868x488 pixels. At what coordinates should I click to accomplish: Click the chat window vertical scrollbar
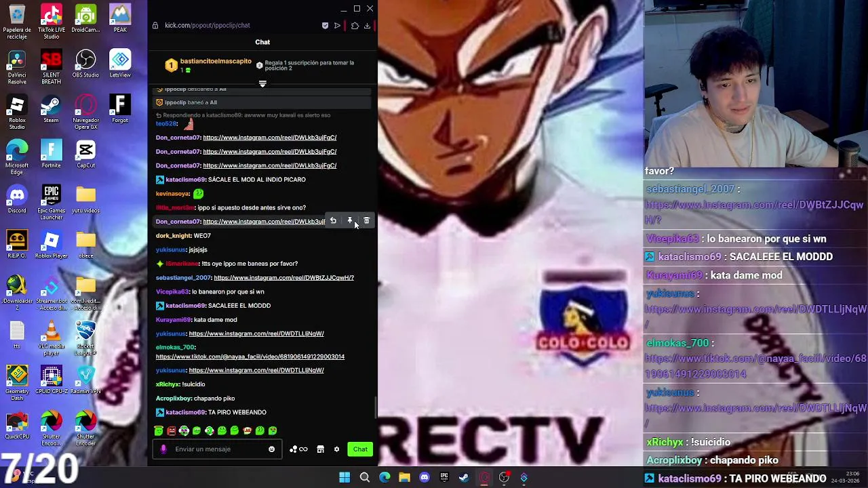tap(375, 407)
